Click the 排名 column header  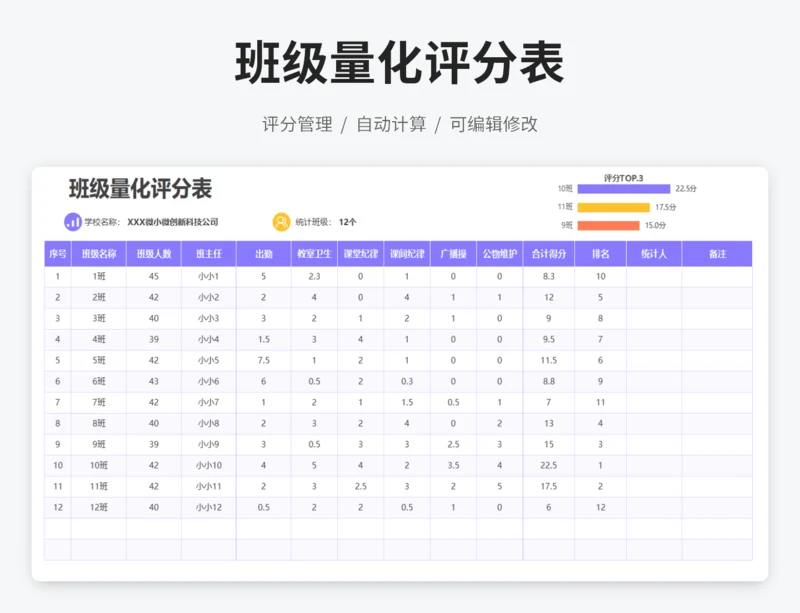click(600, 254)
